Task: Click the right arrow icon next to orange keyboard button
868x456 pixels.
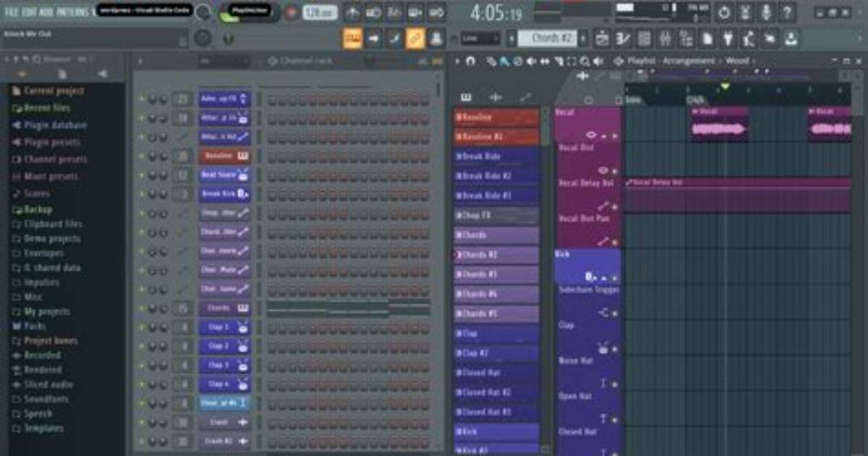Action: tap(373, 38)
